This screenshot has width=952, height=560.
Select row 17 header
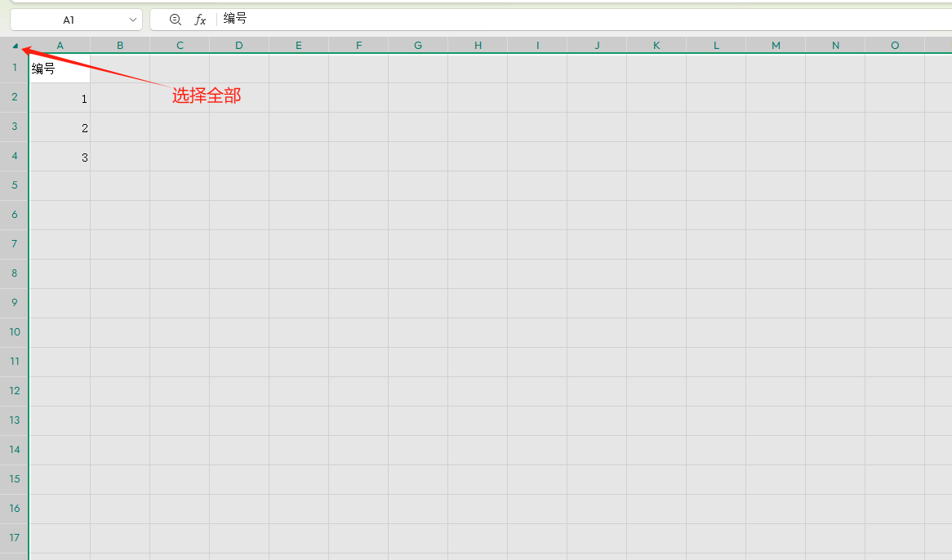point(15,538)
